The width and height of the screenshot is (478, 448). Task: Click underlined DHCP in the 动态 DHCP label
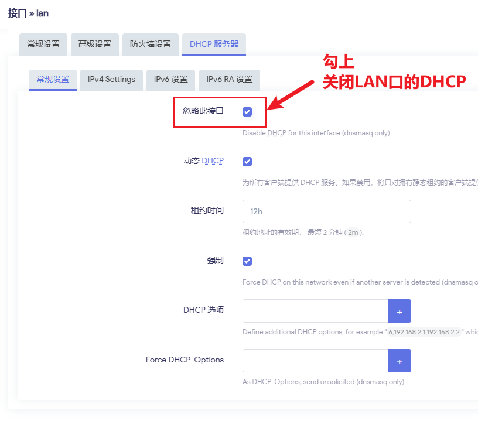click(x=213, y=161)
